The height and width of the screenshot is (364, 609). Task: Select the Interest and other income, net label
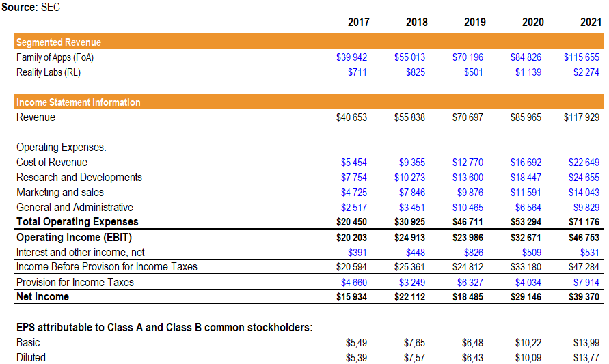pos(81,253)
